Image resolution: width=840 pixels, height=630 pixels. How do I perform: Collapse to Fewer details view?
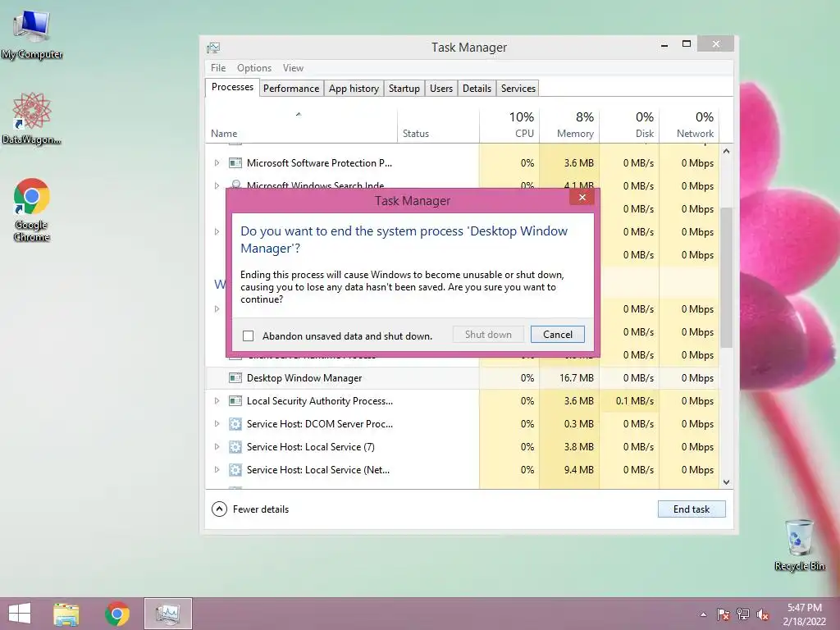(x=250, y=509)
